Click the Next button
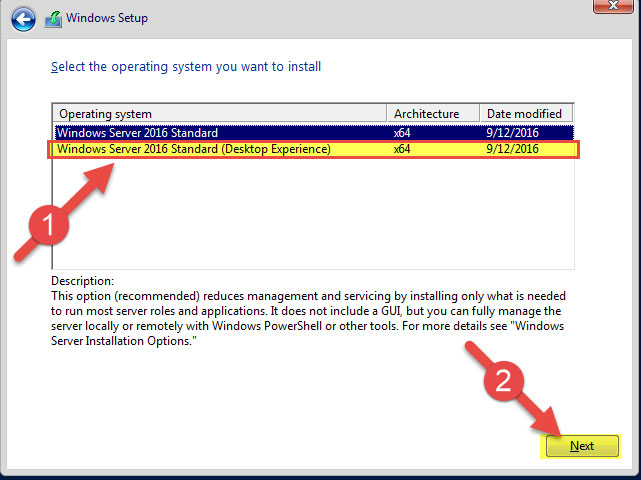 (x=582, y=446)
